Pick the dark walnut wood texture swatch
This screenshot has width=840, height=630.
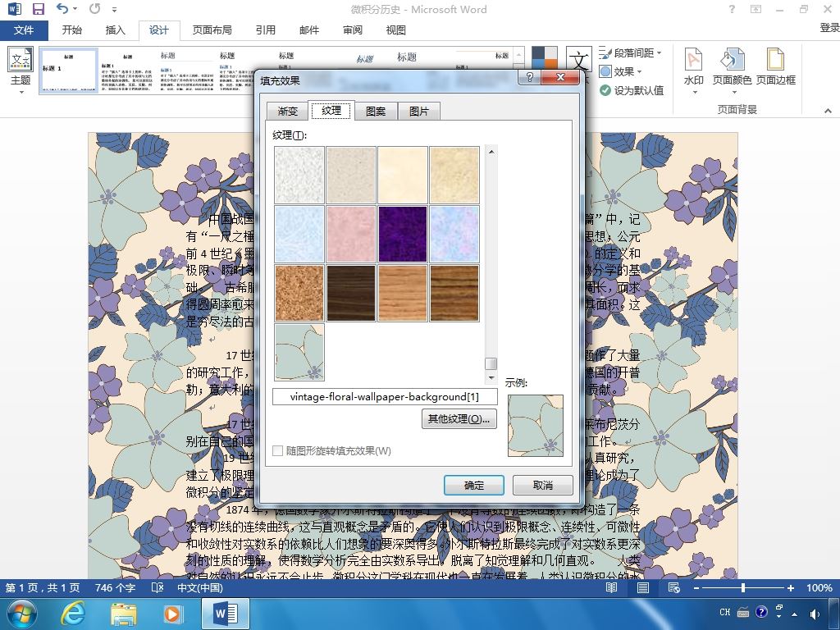(351, 293)
